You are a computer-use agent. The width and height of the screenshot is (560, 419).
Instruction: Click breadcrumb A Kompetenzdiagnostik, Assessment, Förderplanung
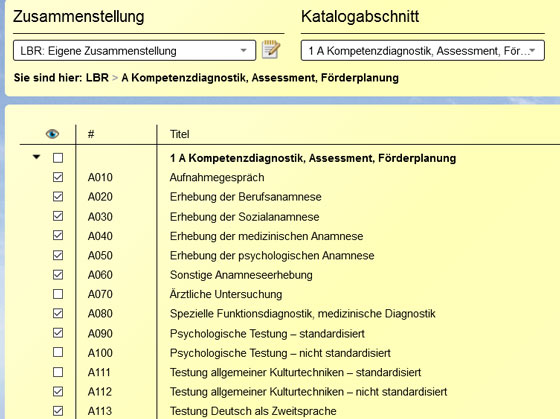260,78
